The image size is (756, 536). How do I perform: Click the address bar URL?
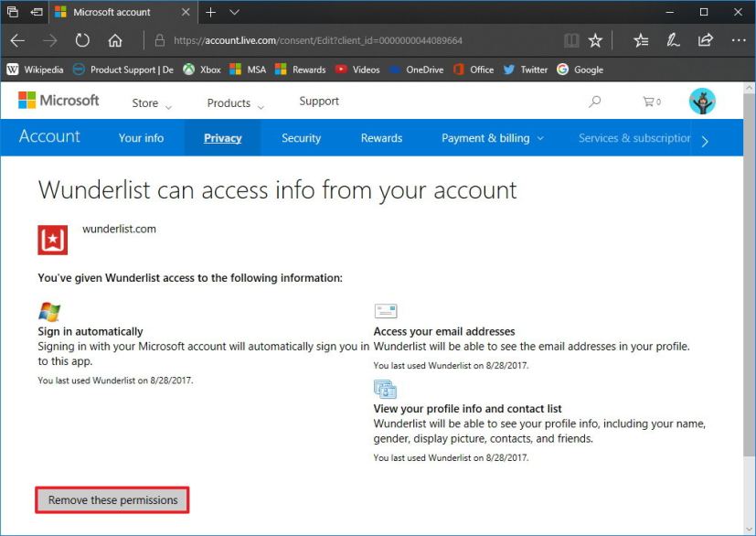click(x=318, y=40)
